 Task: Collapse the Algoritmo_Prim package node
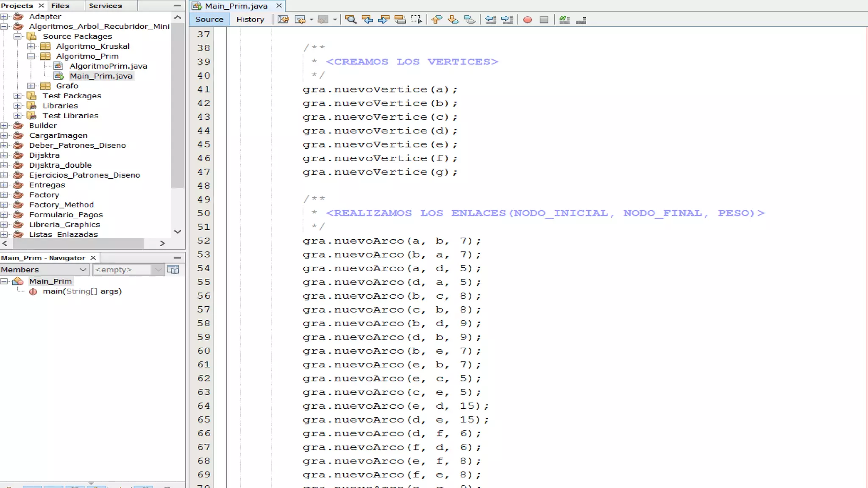click(31, 56)
